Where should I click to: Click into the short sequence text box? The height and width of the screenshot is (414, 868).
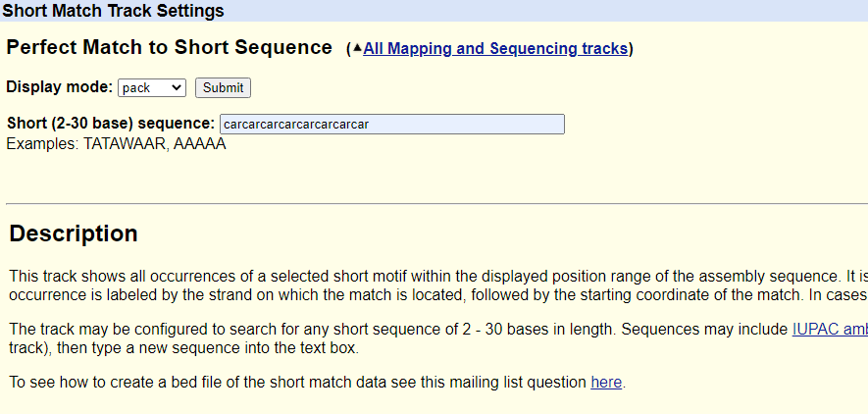[x=392, y=125]
